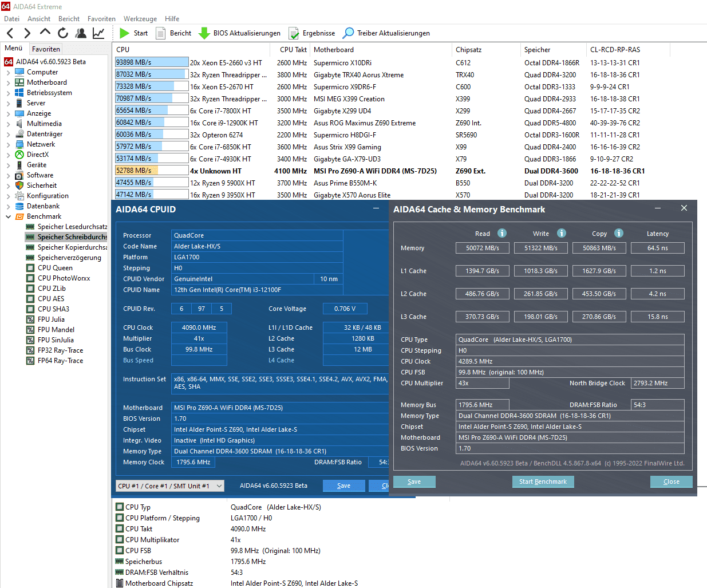Click Save in Cache & Memory Benchmark

click(x=414, y=482)
